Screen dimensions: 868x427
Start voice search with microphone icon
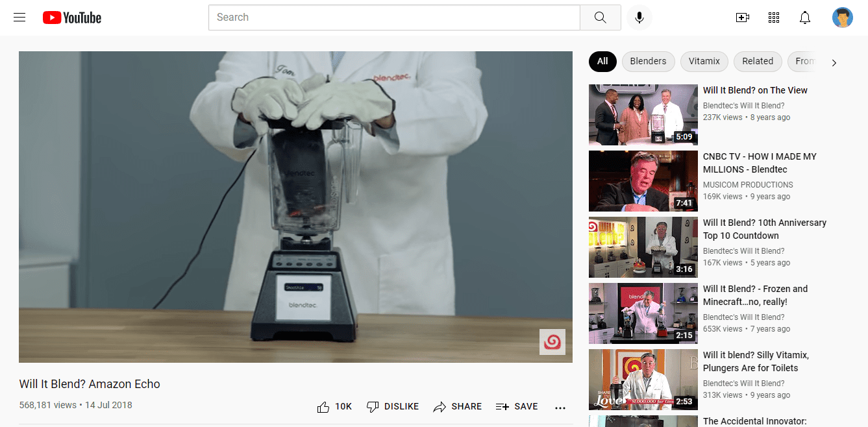(x=639, y=18)
